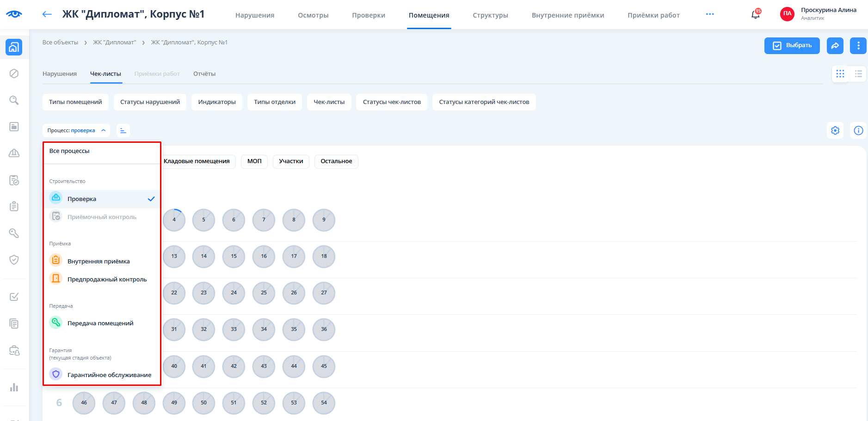Open the gear settings icon
This screenshot has width=868, height=421.
(835, 131)
